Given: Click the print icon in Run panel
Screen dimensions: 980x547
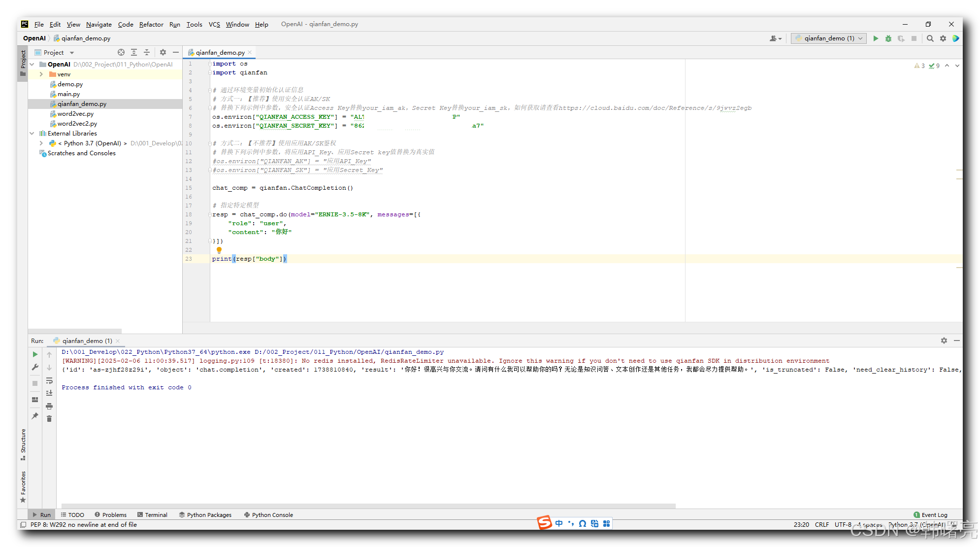Looking at the screenshot, I should pyautogui.click(x=49, y=406).
